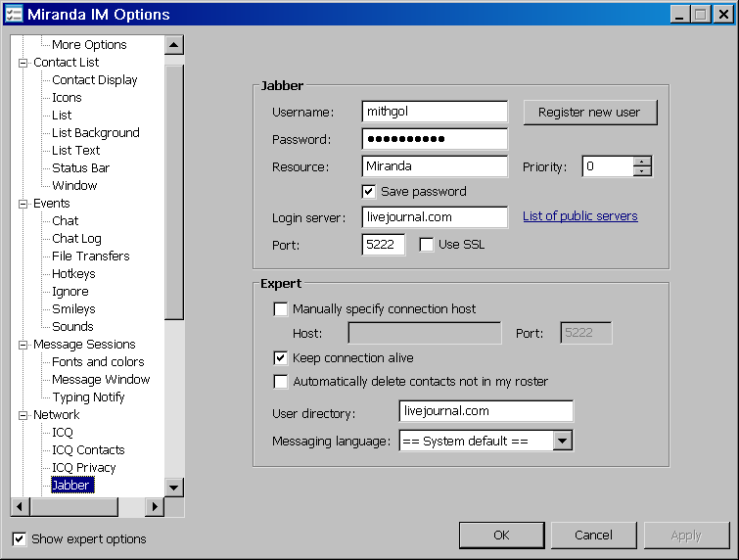Select More Options in the tree
Viewport: 739px width, 560px height.
point(89,45)
